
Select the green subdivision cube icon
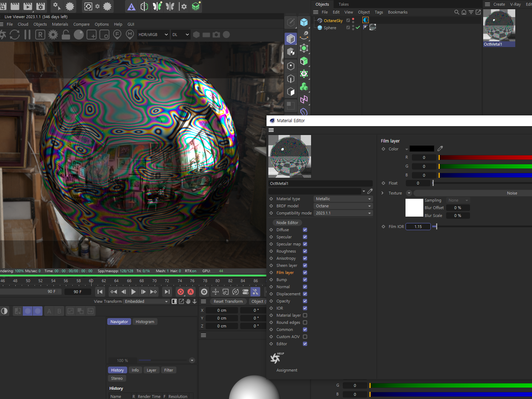click(x=304, y=61)
